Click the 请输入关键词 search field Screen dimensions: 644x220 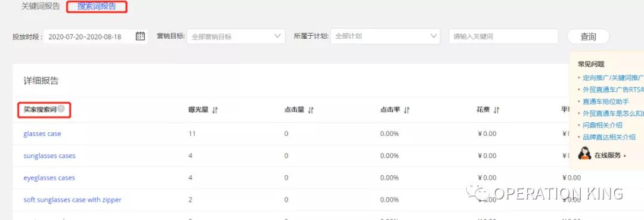503,36
